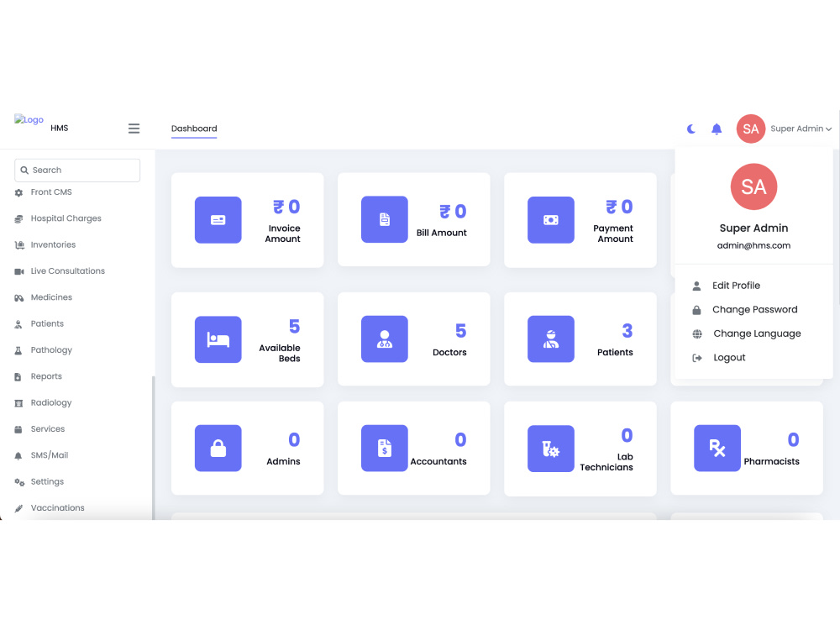Click the Payment Amount money icon
840x630 pixels.
[551, 219]
